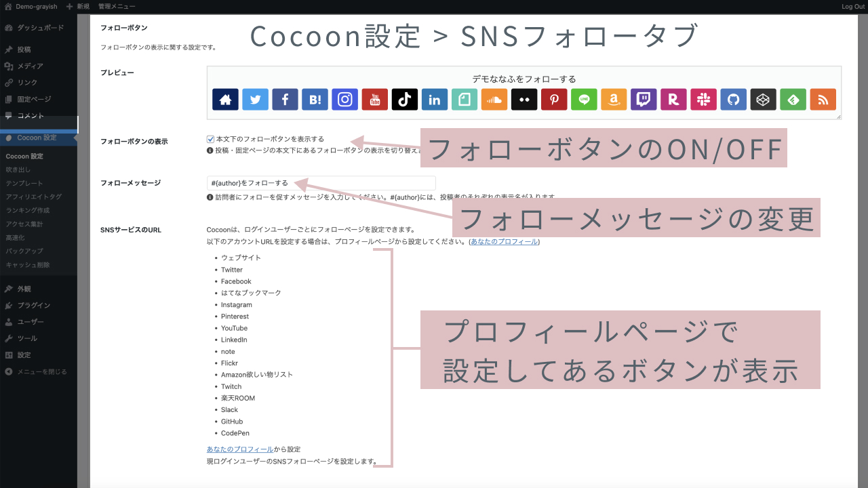Open ダッシュボード in the sidebar

39,28
